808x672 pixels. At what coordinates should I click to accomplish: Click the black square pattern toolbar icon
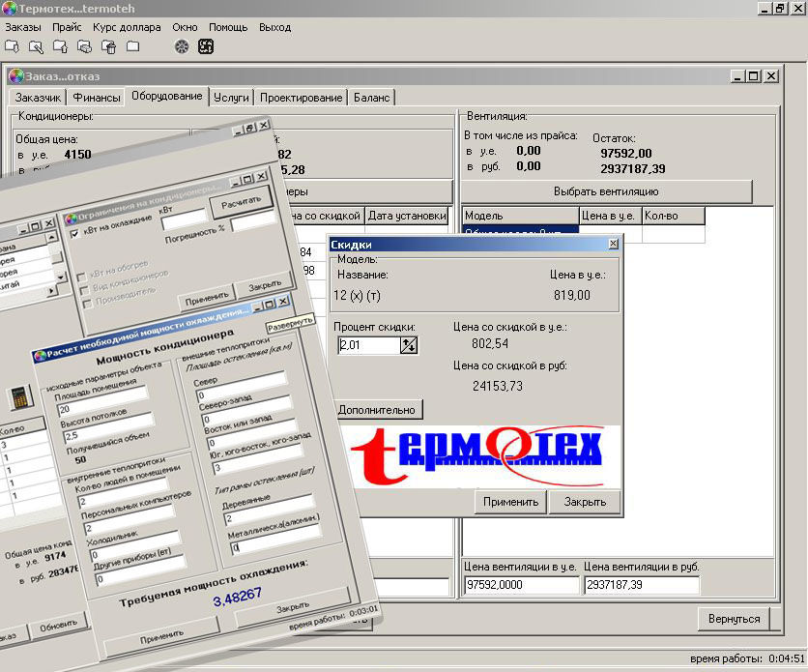point(206,47)
